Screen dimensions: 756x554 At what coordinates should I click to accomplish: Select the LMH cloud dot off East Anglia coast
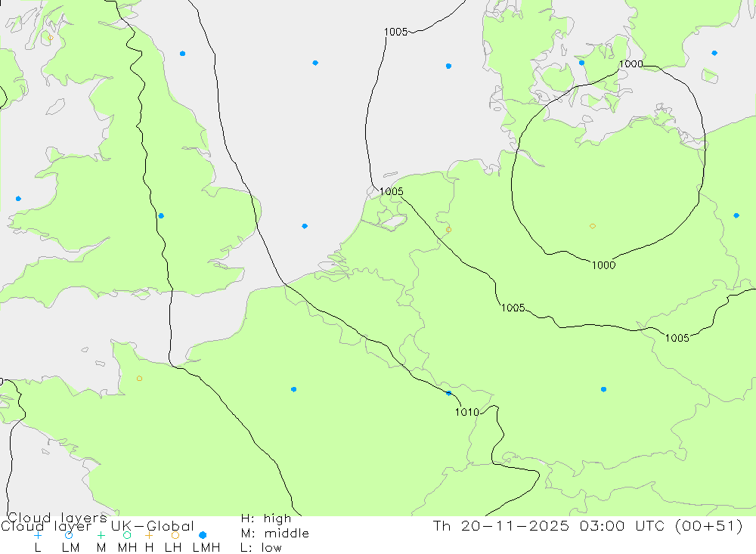(305, 226)
